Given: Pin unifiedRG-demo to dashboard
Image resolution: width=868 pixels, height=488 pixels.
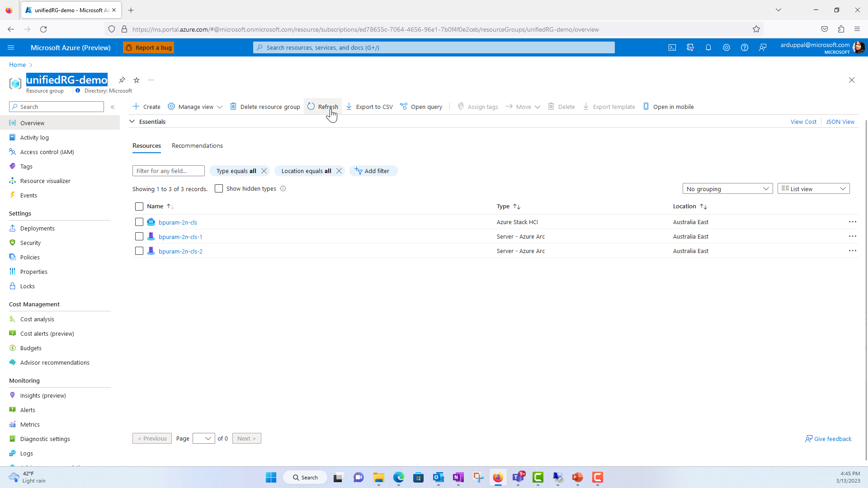Looking at the screenshot, I should click(x=122, y=80).
